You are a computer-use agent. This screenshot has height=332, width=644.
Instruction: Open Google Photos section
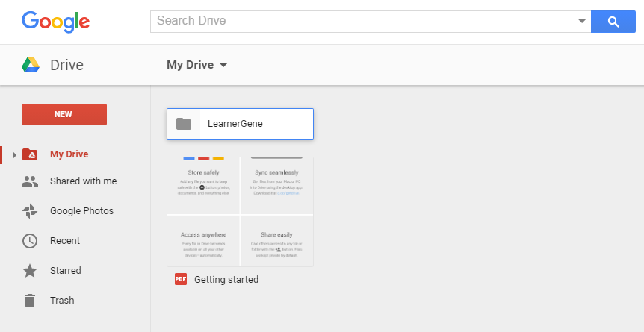[81, 211]
